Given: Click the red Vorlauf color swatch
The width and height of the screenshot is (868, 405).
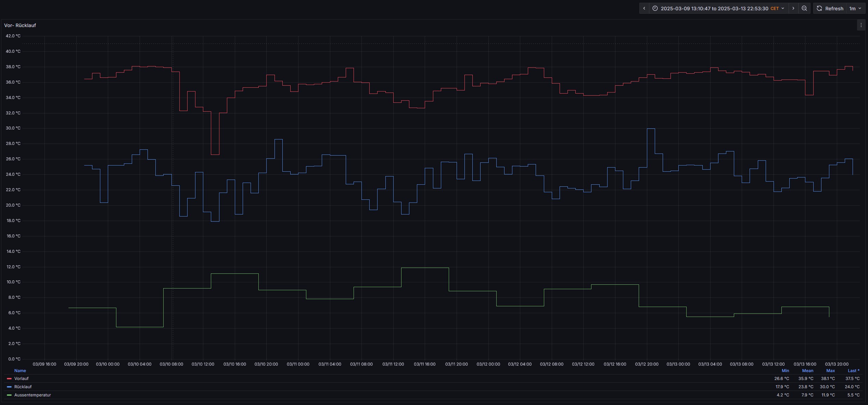Looking at the screenshot, I should 9,379.
